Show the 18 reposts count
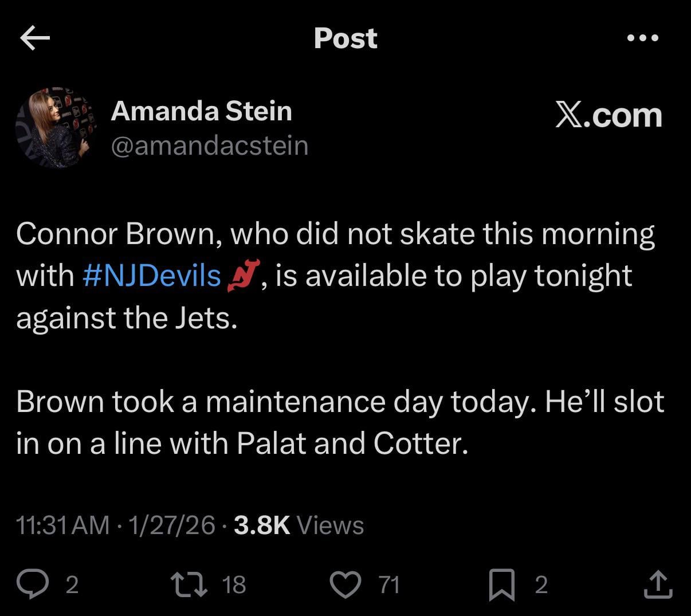 click(x=234, y=584)
